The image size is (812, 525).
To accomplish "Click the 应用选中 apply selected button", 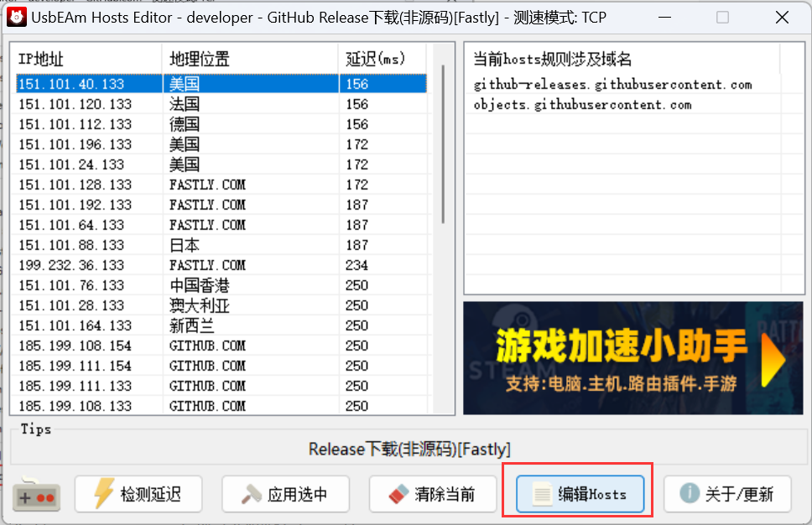I will 285,495.
